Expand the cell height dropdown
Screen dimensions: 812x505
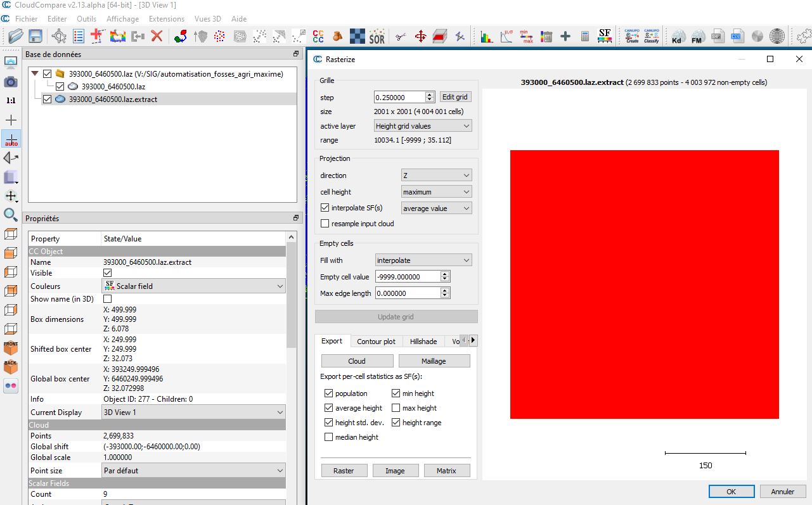436,192
